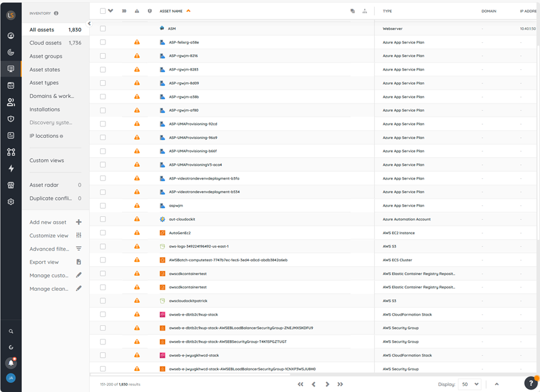Click the hierarchy column header icon
Screen dimensions: 540x392
[365, 11]
